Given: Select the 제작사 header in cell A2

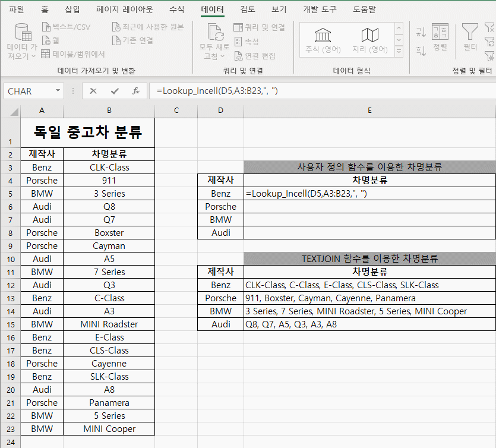Looking at the screenshot, I should point(42,154).
